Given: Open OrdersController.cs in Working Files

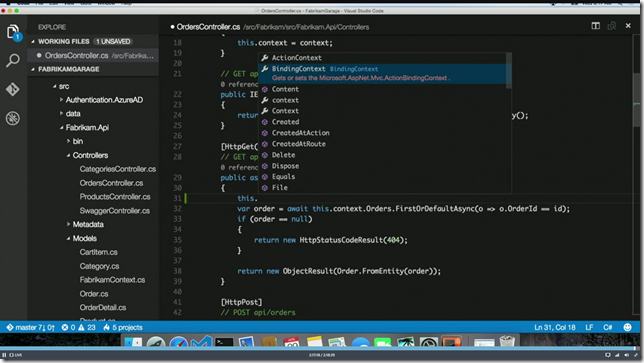Looking at the screenshot, I should 93,55.
